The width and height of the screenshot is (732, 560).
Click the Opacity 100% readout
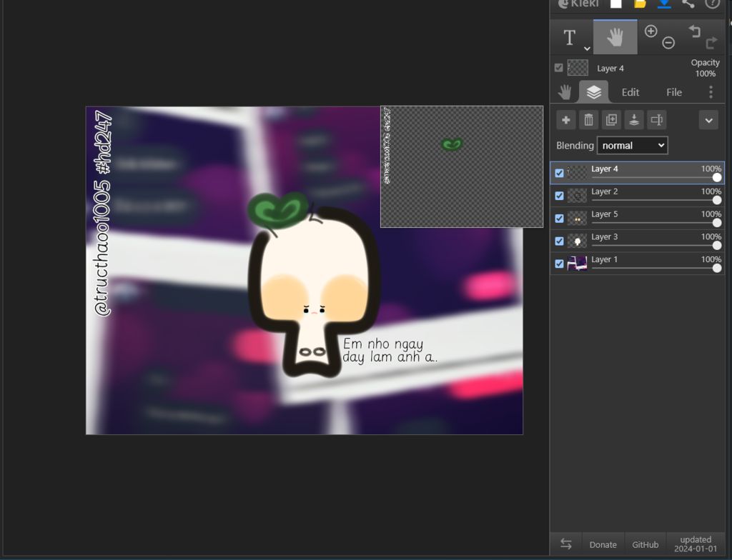click(x=705, y=68)
